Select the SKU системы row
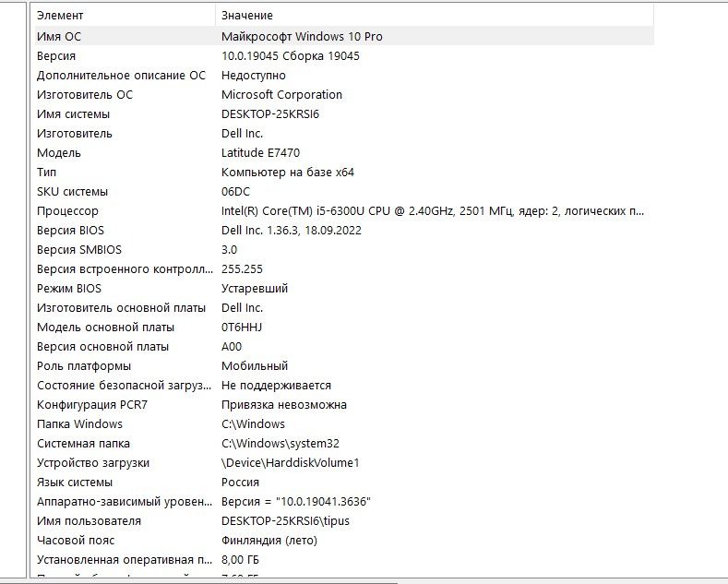The height and width of the screenshot is (584, 728). tap(344, 192)
